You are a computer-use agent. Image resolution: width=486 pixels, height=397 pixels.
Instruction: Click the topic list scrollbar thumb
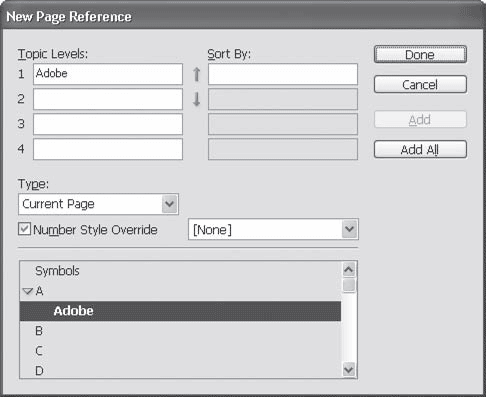coord(349,285)
